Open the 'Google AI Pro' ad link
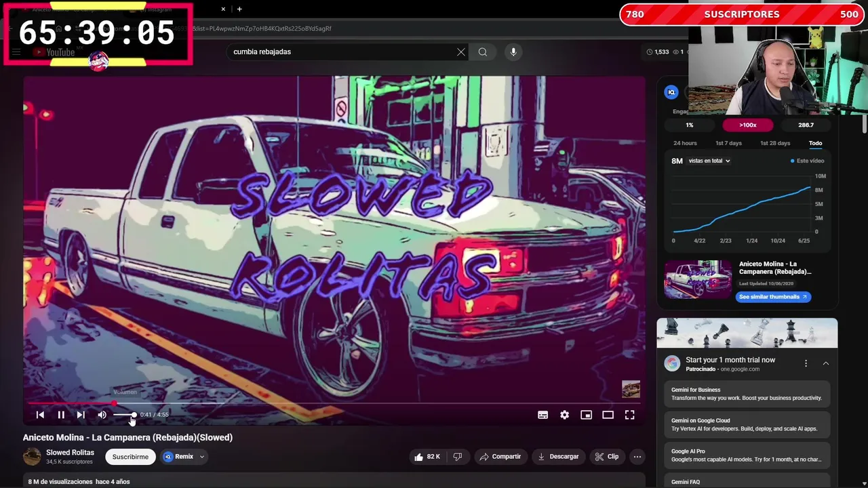Image resolution: width=868 pixels, height=488 pixels. [x=746, y=455]
